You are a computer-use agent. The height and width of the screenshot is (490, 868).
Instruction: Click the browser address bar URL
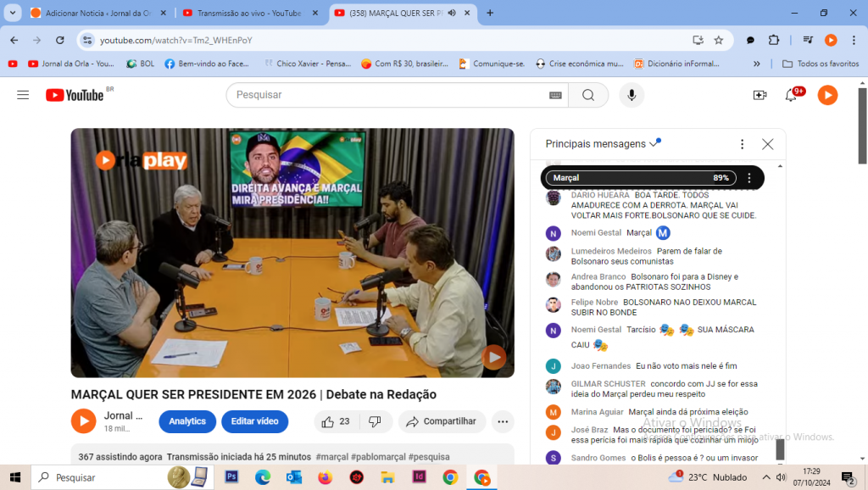176,40
